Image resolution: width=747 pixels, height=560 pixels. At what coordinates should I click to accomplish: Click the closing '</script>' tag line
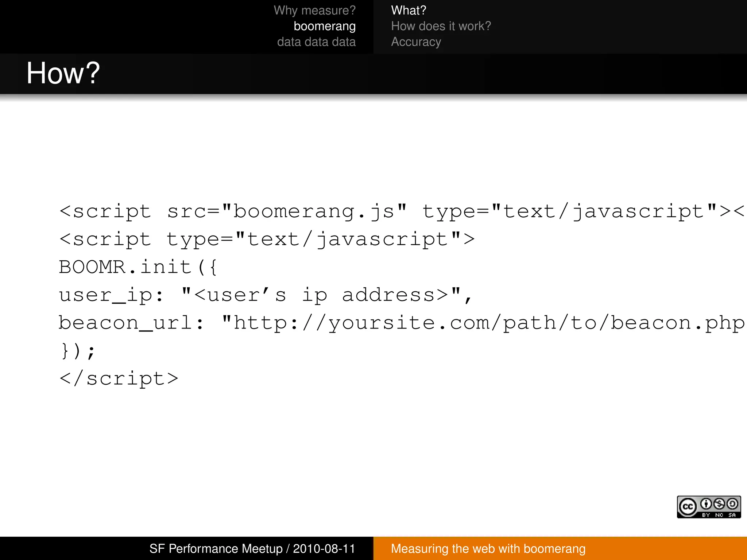[119, 378]
